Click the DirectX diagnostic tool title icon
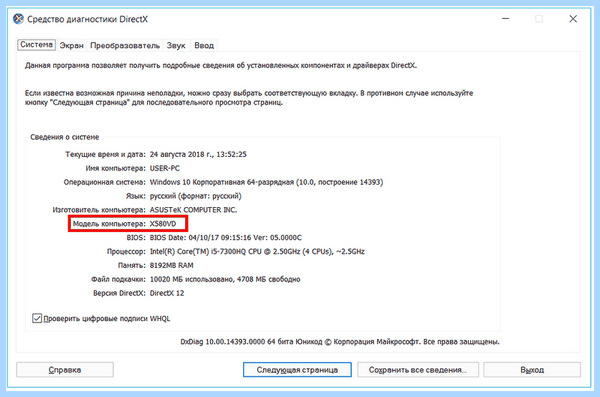Viewport: 600px width, 397px height. [x=18, y=19]
